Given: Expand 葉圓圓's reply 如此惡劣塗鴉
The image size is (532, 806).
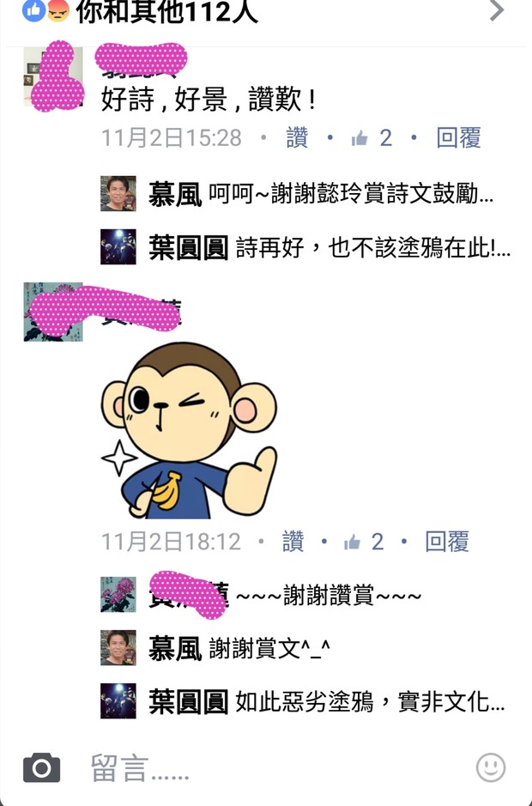Looking at the screenshot, I should click(x=370, y=701).
